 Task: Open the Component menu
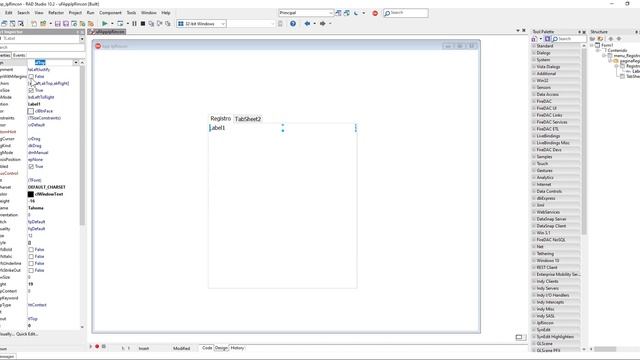click(110, 13)
